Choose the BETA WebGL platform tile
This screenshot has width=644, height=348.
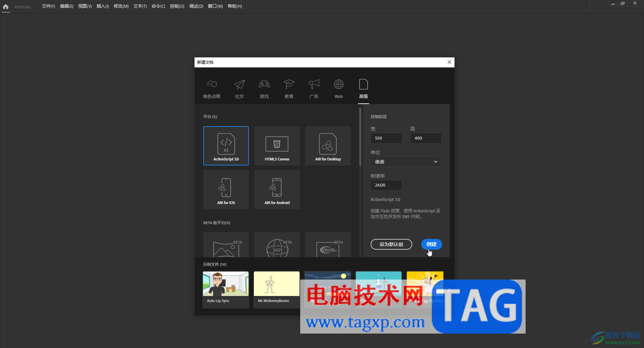tap(328, 245)
